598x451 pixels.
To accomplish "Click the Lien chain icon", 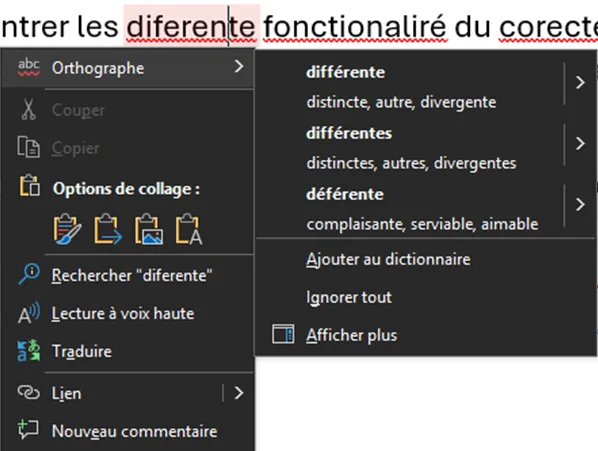I will (29, 392).
